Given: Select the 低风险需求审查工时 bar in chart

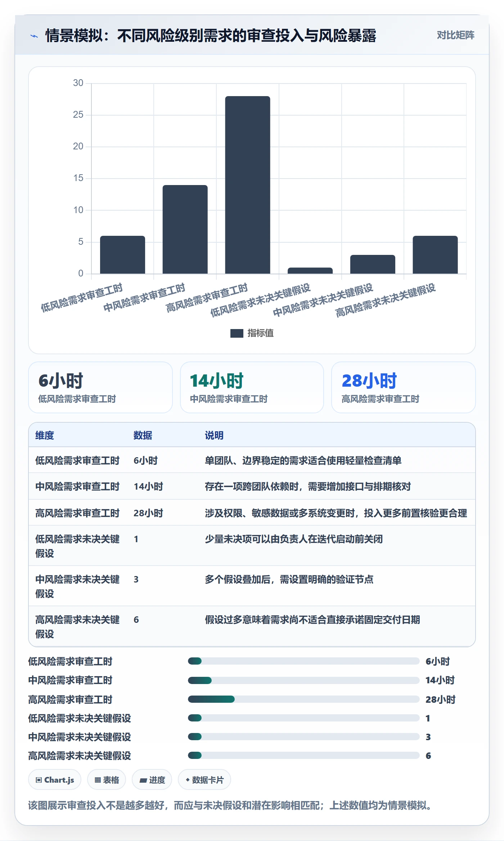Looking at the screenshot, I should [122, 255].
